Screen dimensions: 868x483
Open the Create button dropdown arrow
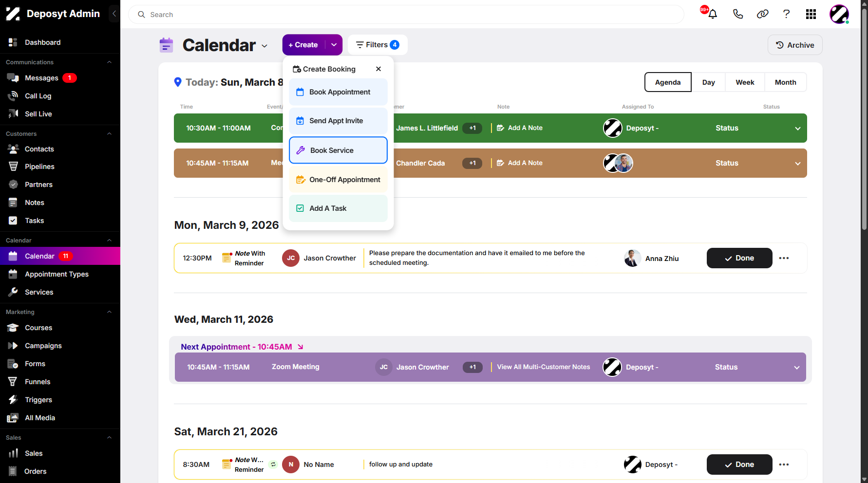tap(334, 45)
